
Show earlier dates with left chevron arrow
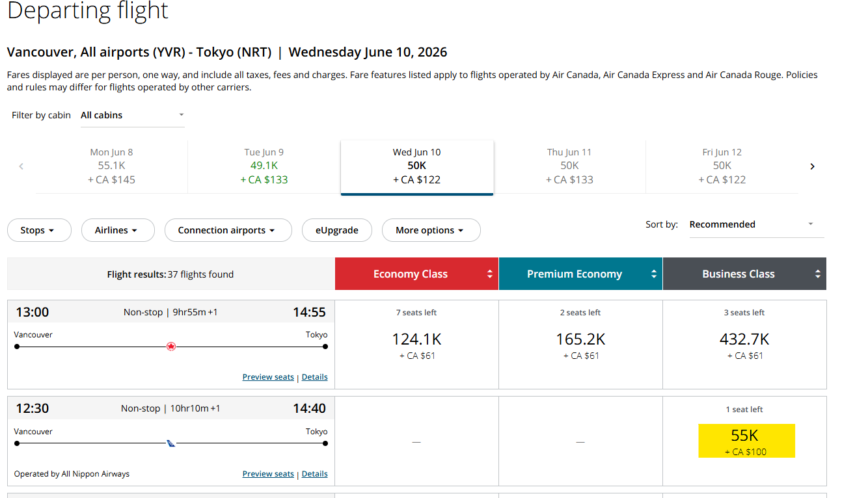point(21,166)
